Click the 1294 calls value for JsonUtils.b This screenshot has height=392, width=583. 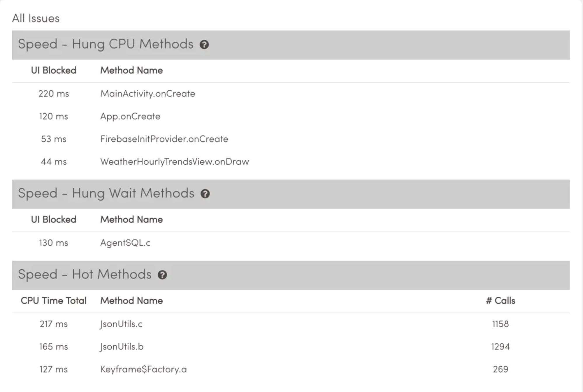501,347
